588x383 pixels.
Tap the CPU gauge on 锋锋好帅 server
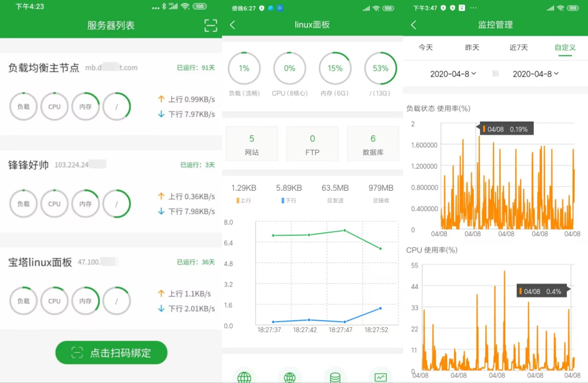pos(54,203)
